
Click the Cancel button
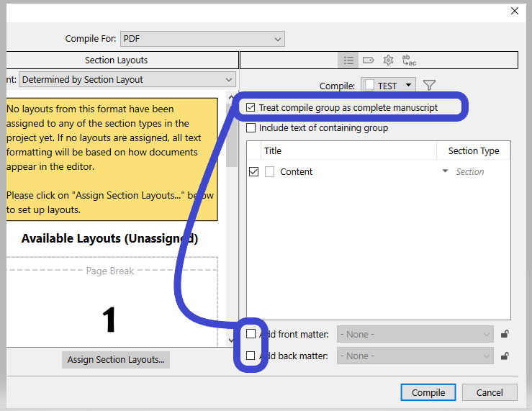coord(490,392)
